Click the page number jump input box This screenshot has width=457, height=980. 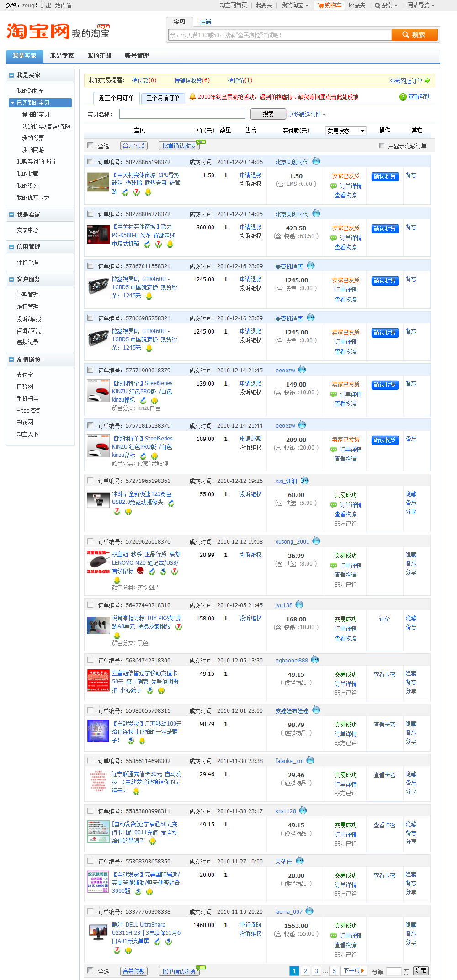click(393, 971)
